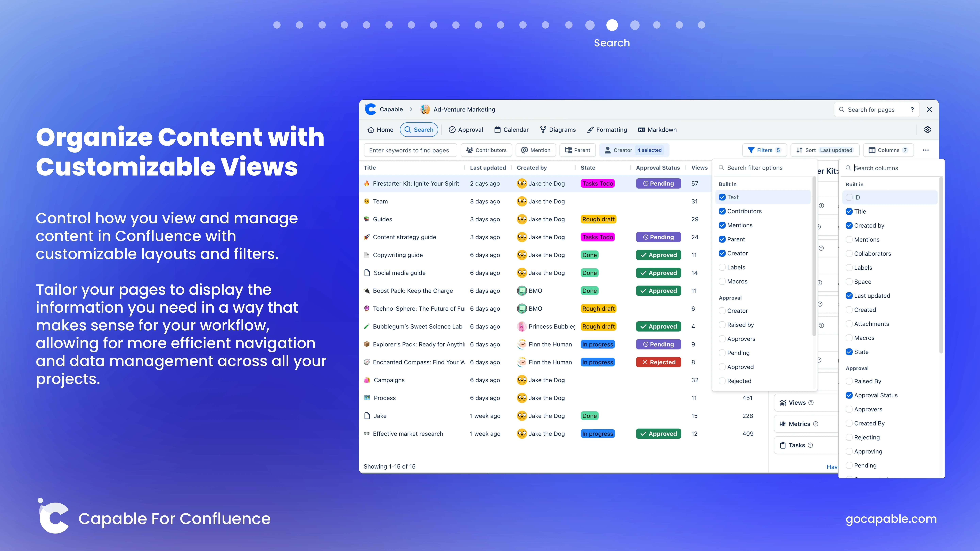Click the Views help question icon
This screenshot has width=980, height=551.
811,403
